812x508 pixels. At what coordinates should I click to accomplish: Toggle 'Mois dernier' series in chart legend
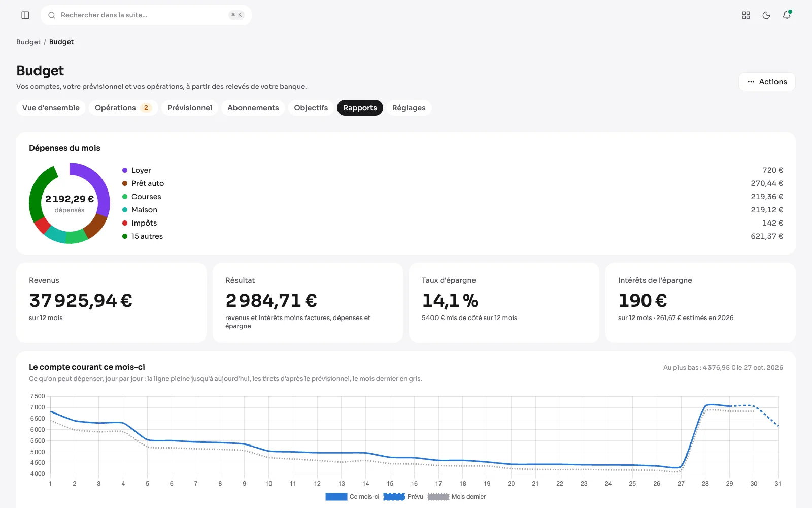[x=457, y=497]
